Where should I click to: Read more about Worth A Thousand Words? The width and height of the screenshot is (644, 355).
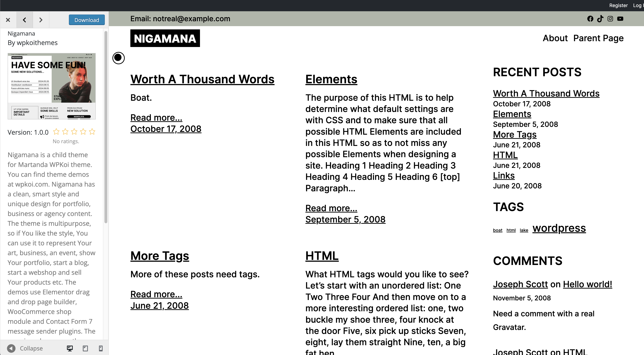pyautogui.click(x=156, y=117)
